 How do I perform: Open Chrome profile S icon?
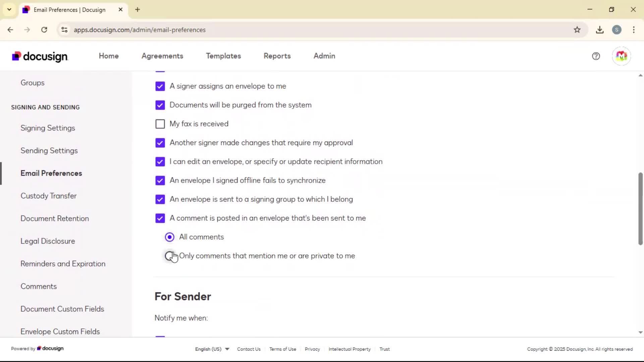click(x=616, y=30)
